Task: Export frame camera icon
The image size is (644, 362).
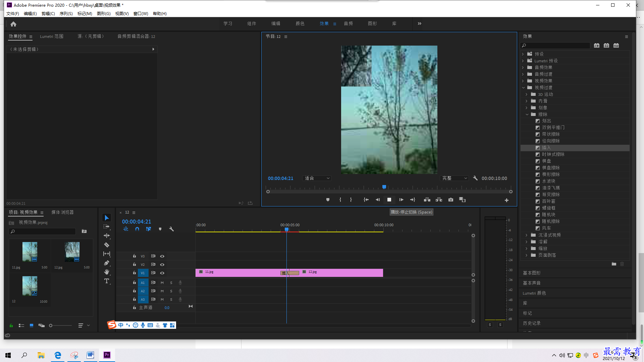Action: 451,200
